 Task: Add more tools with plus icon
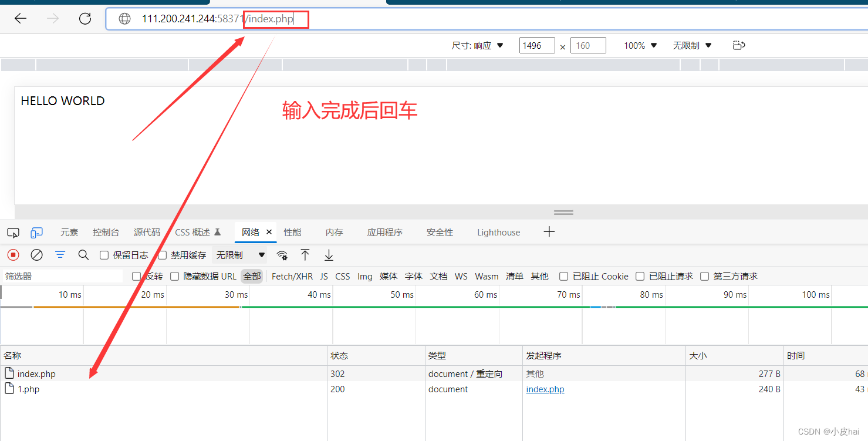coord(549,232)
